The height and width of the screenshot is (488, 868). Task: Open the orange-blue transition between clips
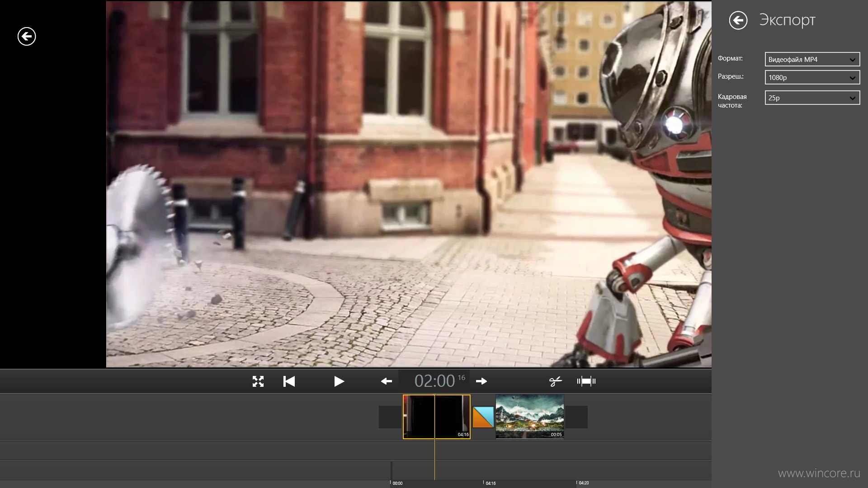coord(483,417)
